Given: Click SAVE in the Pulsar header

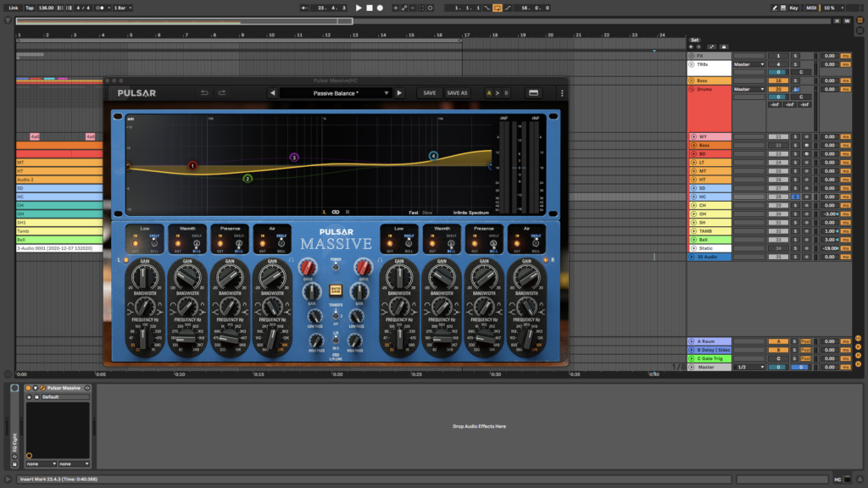Looking at the screenshot, I should [x=430, y=93].
